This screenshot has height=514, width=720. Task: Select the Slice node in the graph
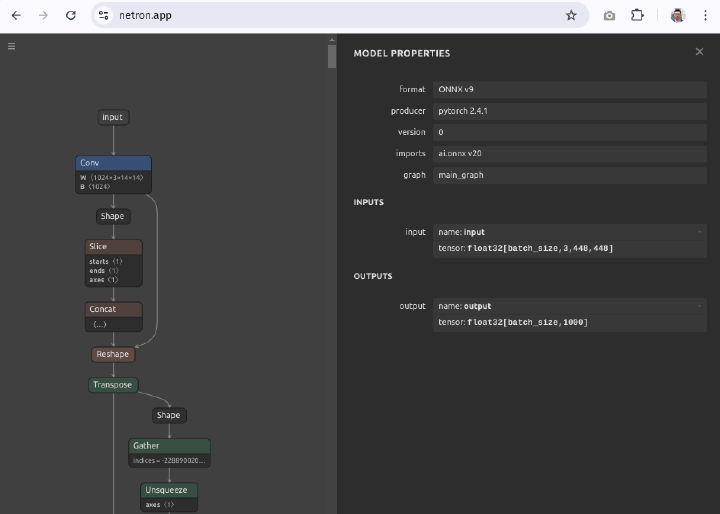click(x=113, y=246)
